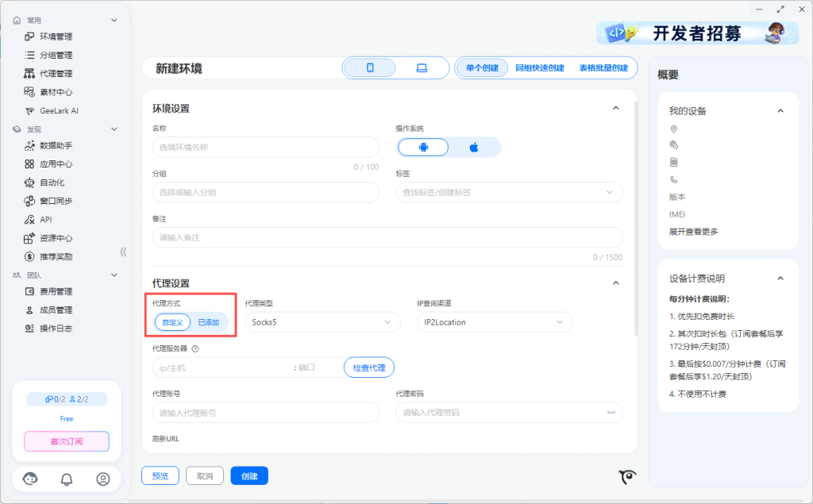Click the GeeLark eye logo at bottom right
Image resolution: width=813 pixels, height=504 pixels.
click(x=628, y=476)
